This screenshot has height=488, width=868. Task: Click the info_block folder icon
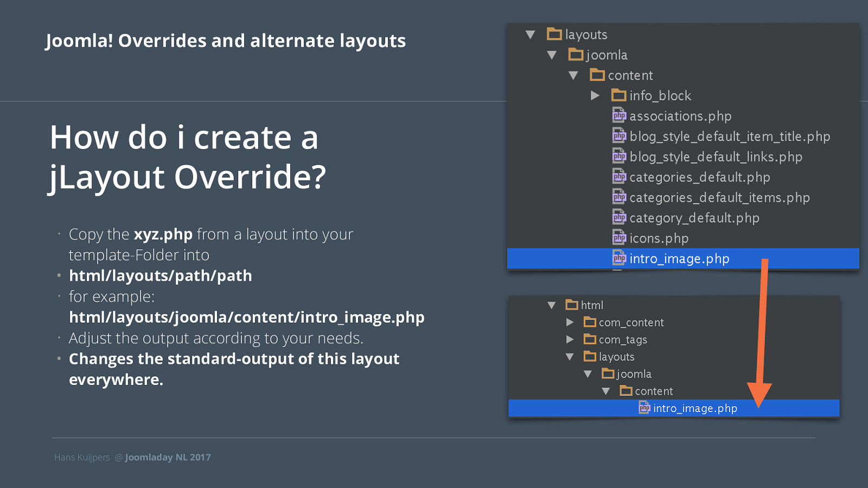pyautogui.click(x=619, y=95)
